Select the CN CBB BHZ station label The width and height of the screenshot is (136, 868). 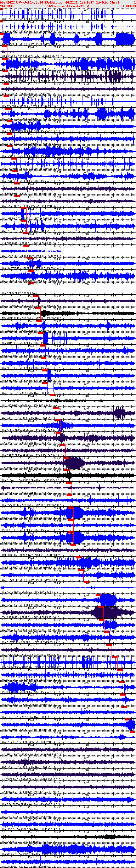coord(31,244)
